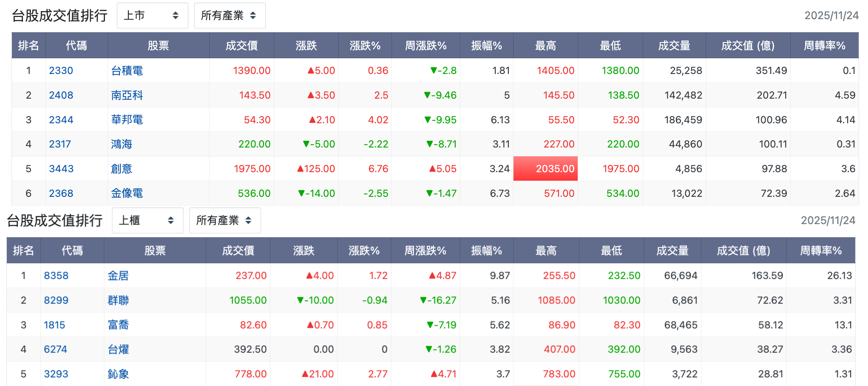This screenshot has height=386, width=868.
Task: Sort bottom table by 排名 header
Action: pos(23,250)
